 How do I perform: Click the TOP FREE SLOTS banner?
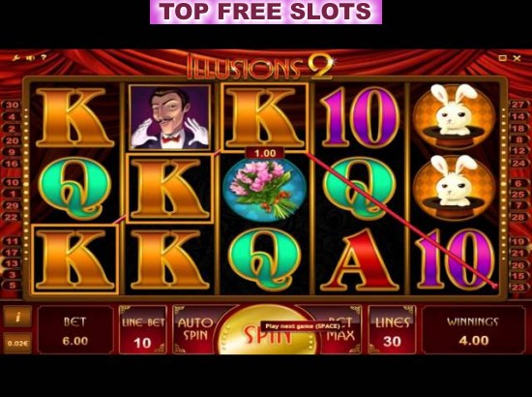[x=266, y=12]
